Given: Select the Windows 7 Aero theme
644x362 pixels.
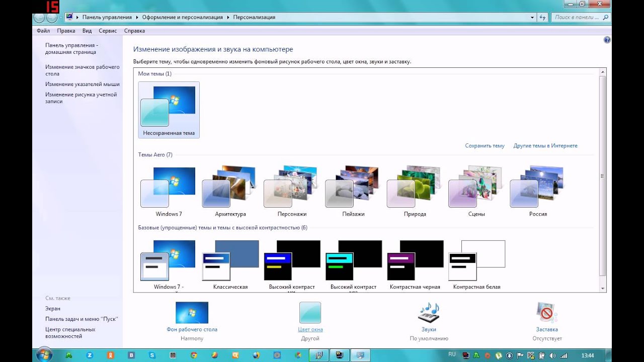Looking at the screenshot, I should coord(169,192).
